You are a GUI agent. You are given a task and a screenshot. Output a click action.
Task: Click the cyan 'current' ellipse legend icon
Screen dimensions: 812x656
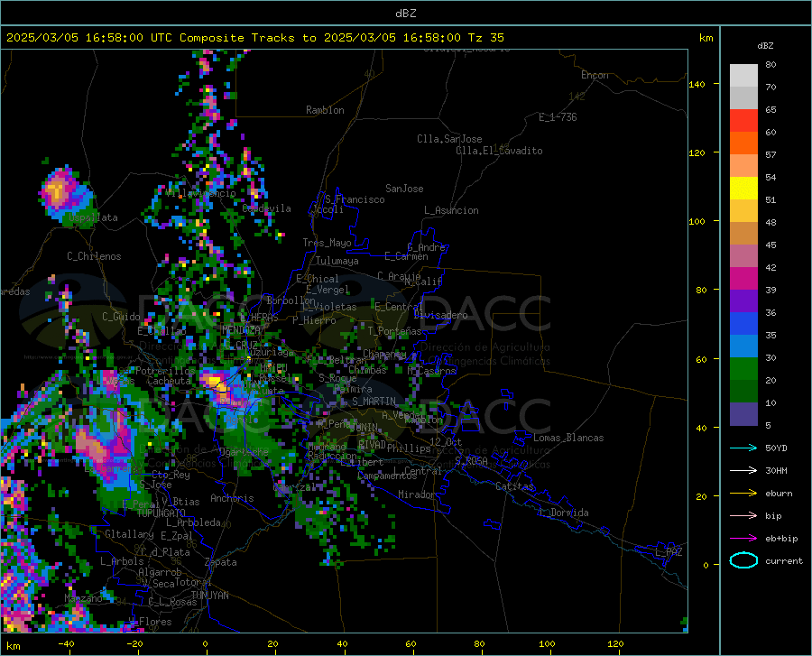pyautogui.click(x=743, y=560)
